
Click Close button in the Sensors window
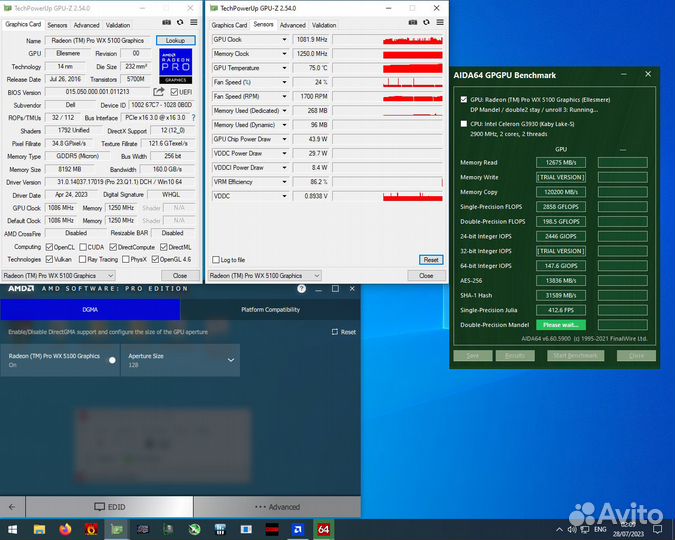tap(426, 276)
